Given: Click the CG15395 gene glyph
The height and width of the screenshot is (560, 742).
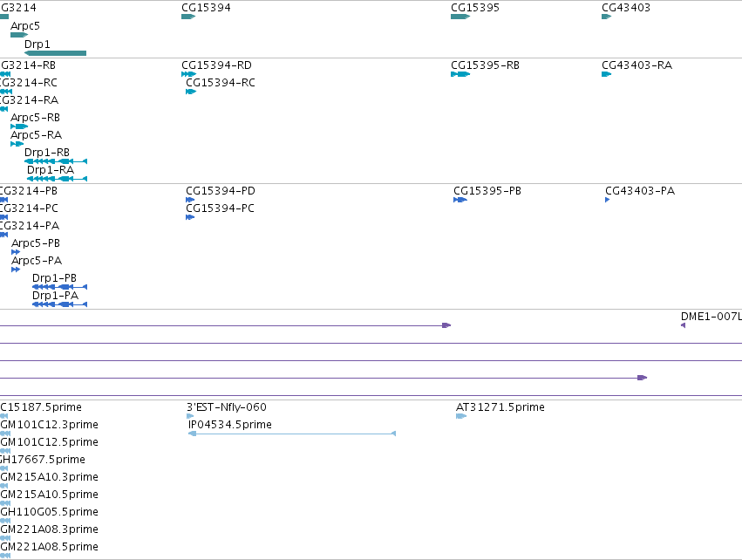Looking at the screenshot, I should [x=460, y=17].
